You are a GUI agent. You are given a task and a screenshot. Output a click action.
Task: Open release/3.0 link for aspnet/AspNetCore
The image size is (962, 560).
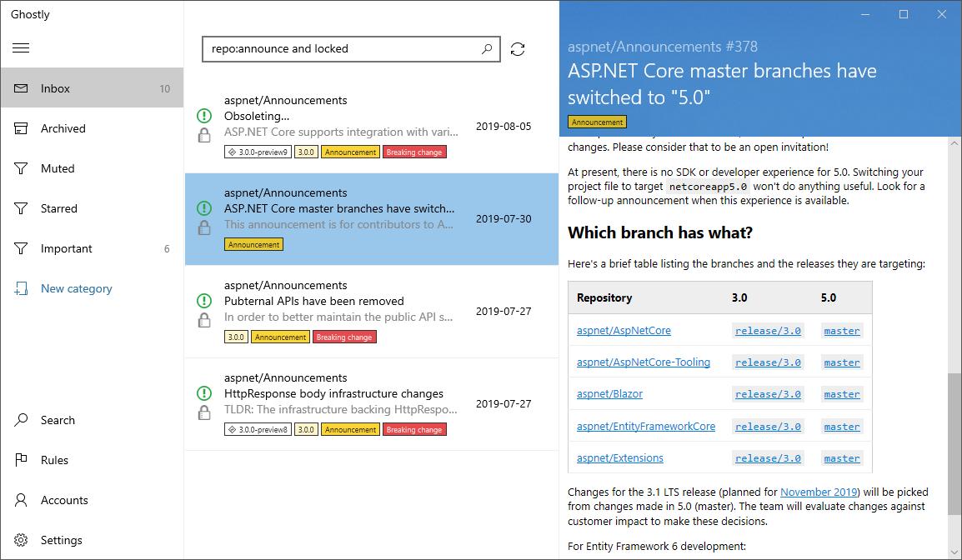(768, 331)
